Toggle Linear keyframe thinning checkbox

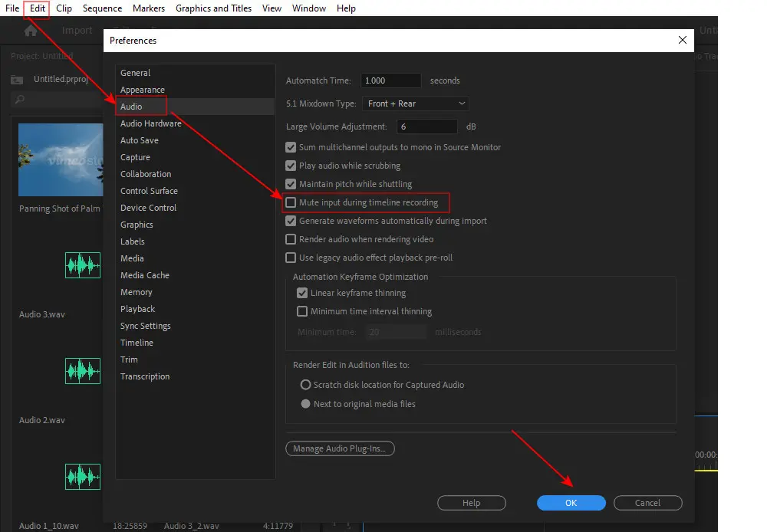pyautogui.click(x=302, y=293)
